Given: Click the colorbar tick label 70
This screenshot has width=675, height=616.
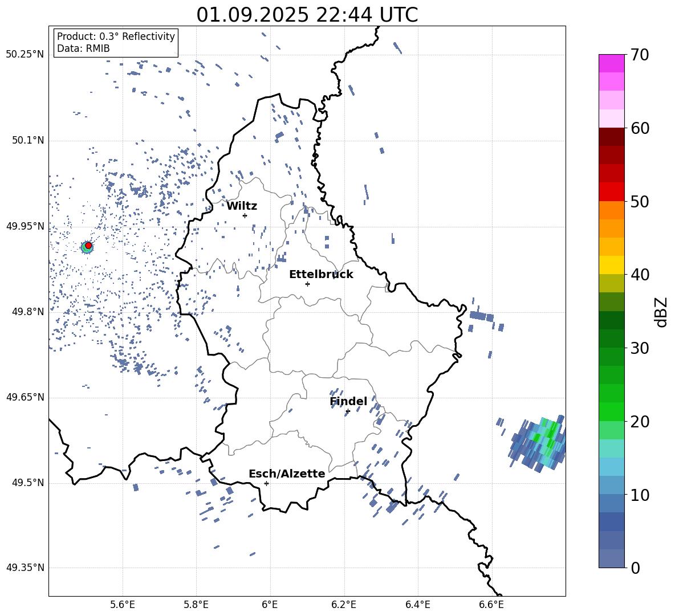Looking at the screenshot, I should pos(640,55).
